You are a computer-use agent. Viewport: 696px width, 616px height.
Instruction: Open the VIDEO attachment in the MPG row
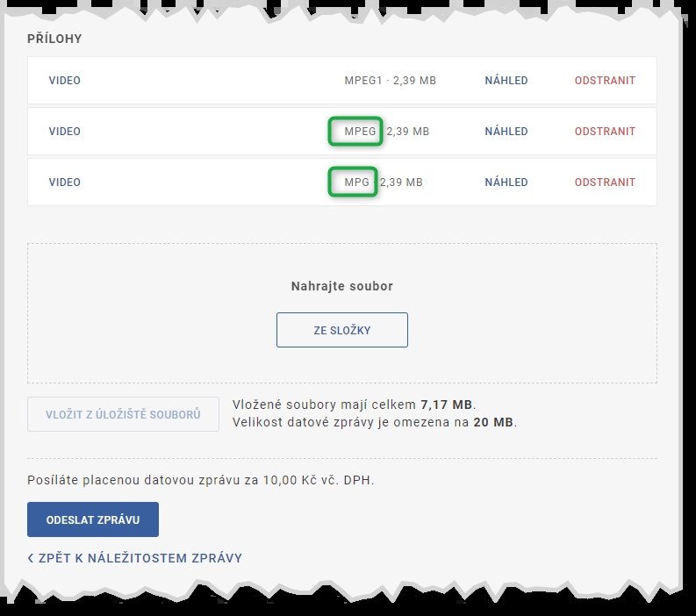point(64,183)
